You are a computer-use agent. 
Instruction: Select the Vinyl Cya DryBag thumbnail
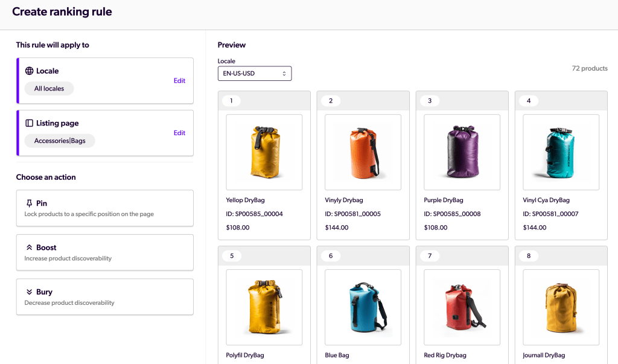[561, 152]
